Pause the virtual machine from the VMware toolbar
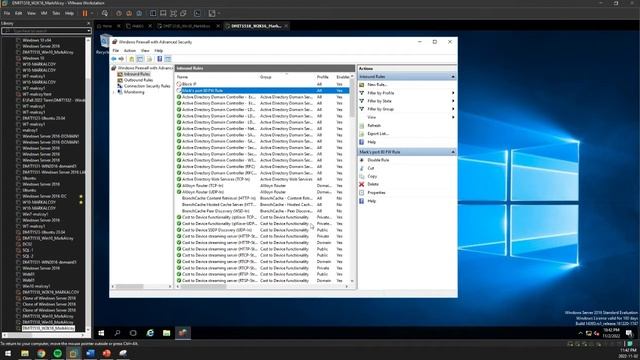640x360 pixels. (x=85, y=13)
